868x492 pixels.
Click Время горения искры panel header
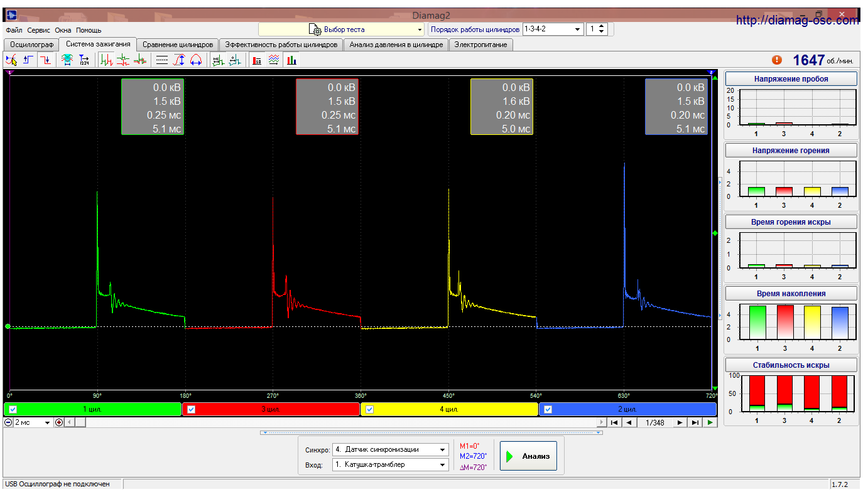point(791,222)
